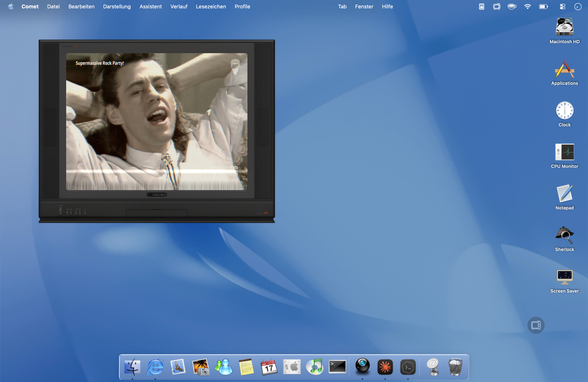Click the Finder icon in the dock
This screenshot has width=588, height=382.
tap(132, 367)
